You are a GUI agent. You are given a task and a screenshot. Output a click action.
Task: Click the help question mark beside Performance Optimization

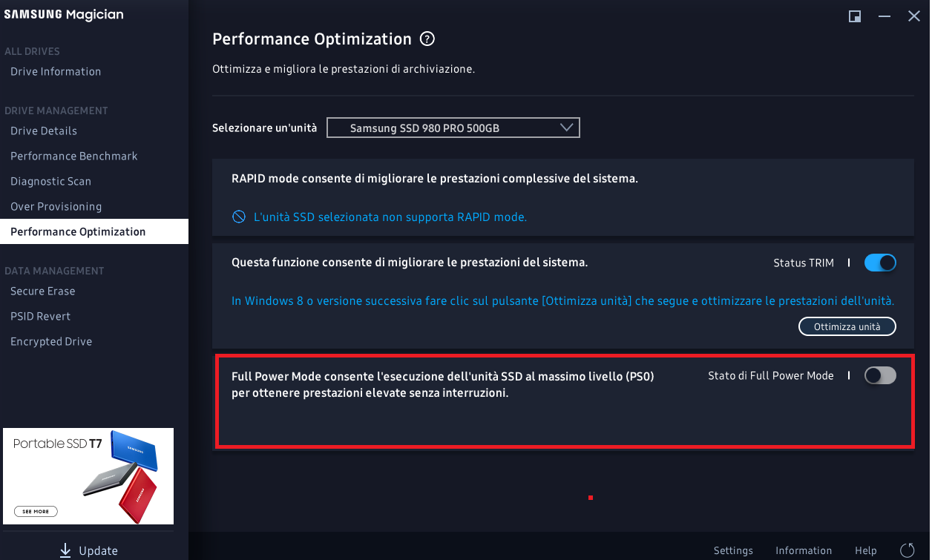pos(427,39)
